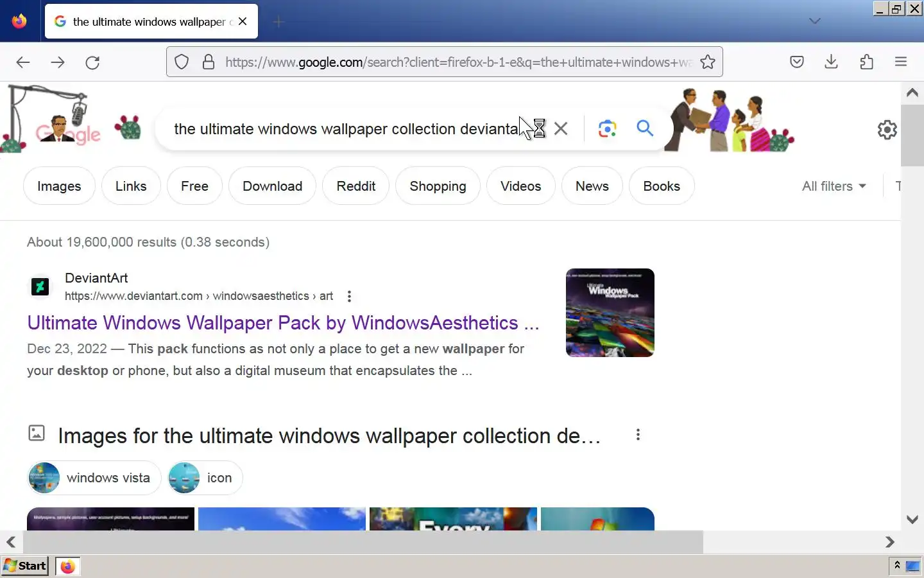Viewport: 924px width, 578px height.
Task: Open the Firefox downloads panel
Action: 832,62
